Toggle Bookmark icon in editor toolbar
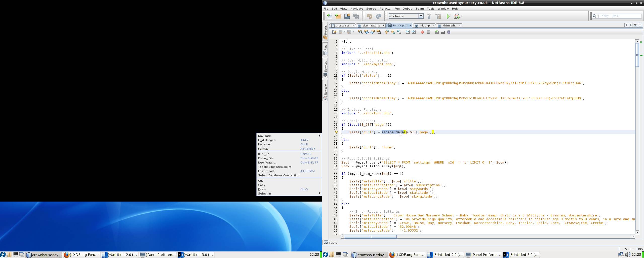Image resolution: width=644 pixels, height=258 pixels. (399, 32)
